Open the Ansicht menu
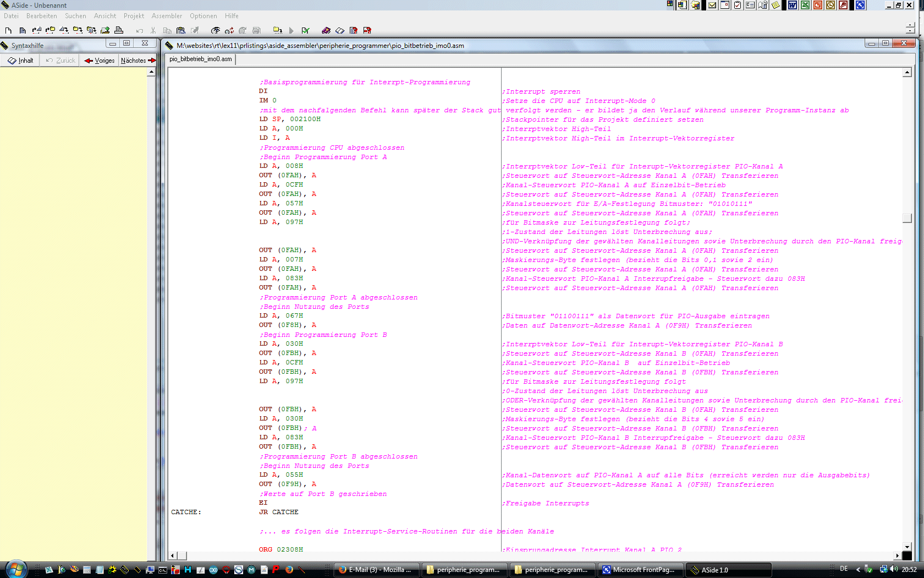 (105, 16)
